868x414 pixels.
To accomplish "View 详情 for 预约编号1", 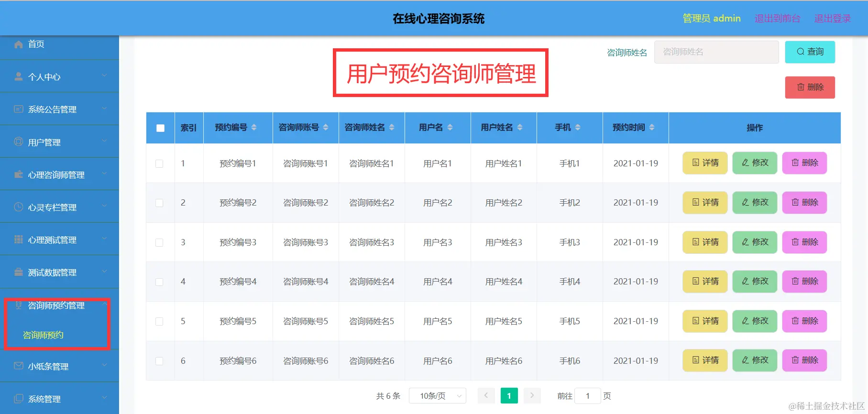I will (x=705, y=163).
